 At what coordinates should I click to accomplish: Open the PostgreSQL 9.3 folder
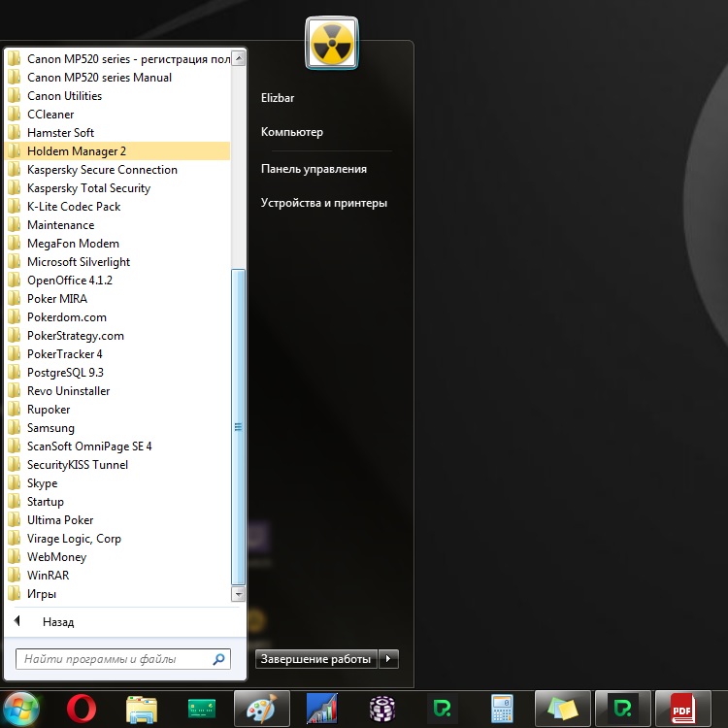(x=117, y=373)
